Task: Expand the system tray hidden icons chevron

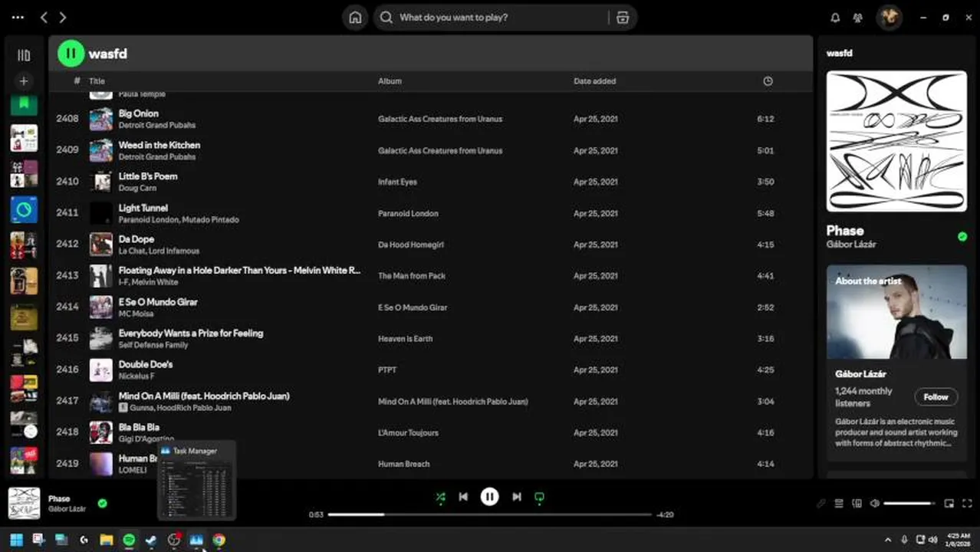Action: (x=888, y=540)
